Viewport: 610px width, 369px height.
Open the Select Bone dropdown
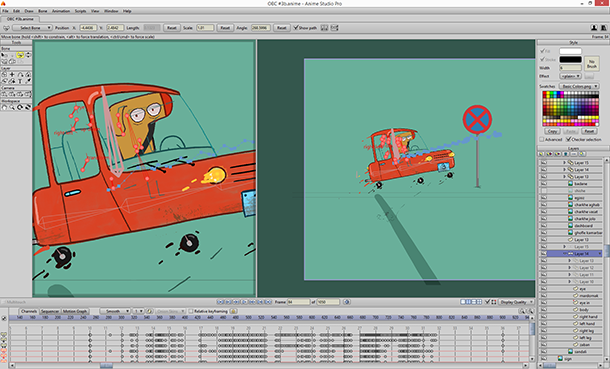click(32, 28)
